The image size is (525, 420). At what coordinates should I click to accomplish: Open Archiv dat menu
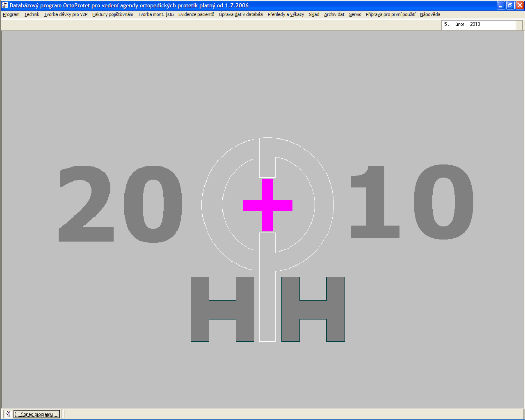(334, 14)
